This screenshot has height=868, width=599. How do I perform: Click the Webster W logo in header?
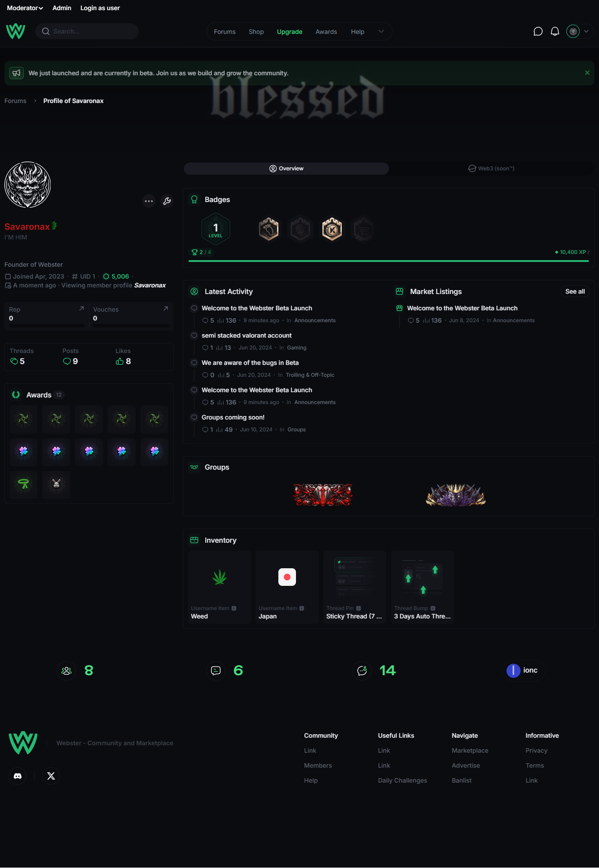click(15, 31)
